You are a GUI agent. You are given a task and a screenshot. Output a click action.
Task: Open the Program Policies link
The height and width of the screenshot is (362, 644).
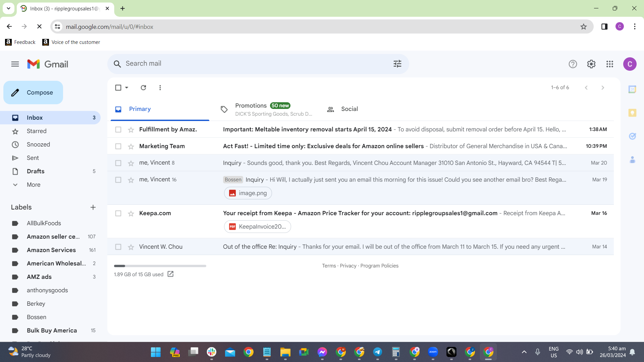click(379, 266)
